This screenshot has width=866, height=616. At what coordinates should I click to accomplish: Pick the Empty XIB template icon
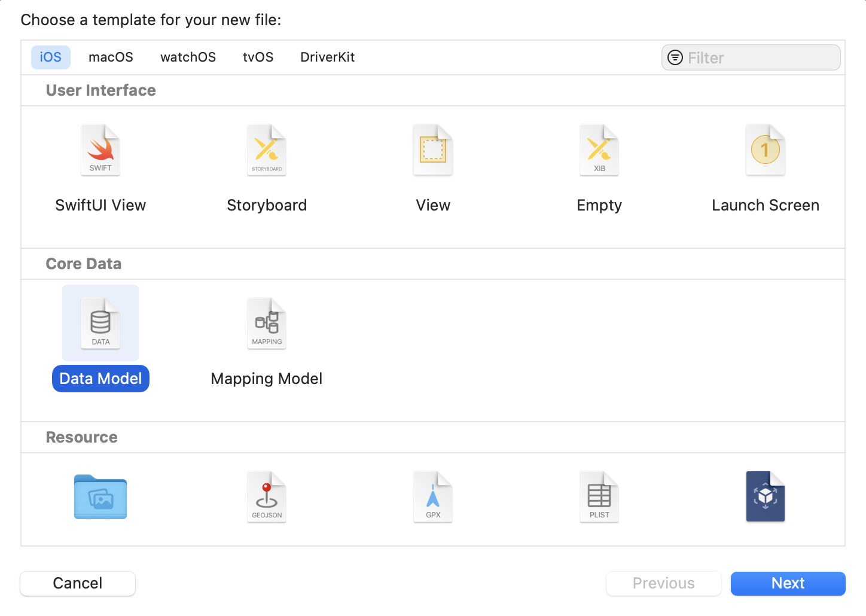coord(599,151)
